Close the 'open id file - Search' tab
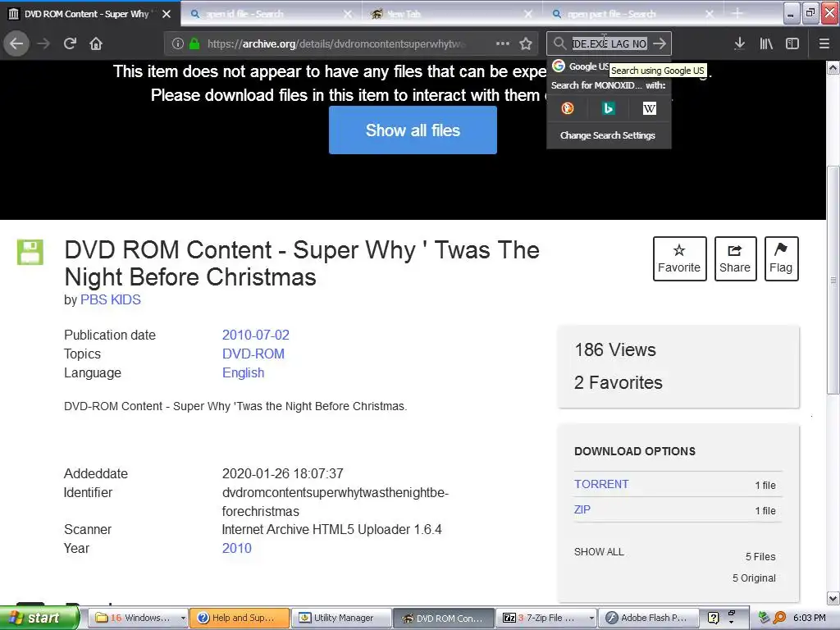 348,14
